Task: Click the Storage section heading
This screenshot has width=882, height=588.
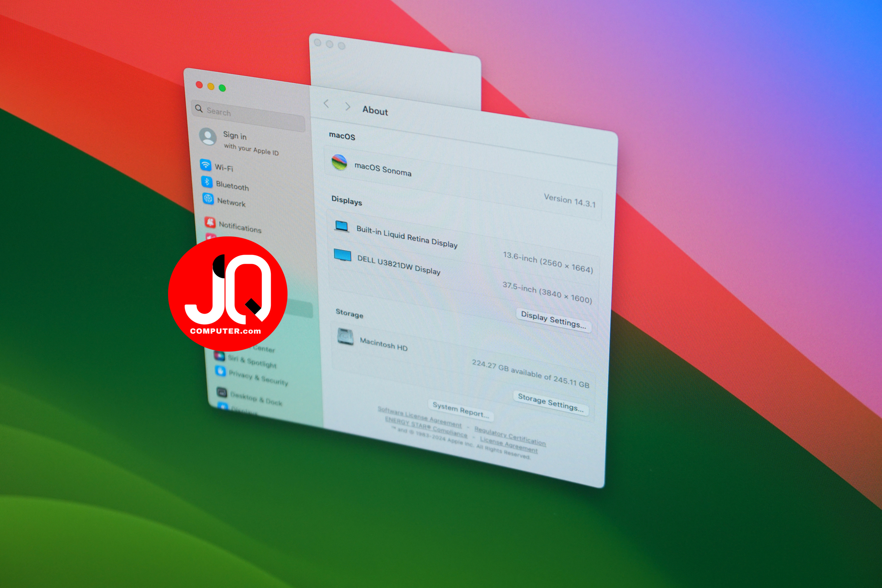Action: tap(349, 313)
